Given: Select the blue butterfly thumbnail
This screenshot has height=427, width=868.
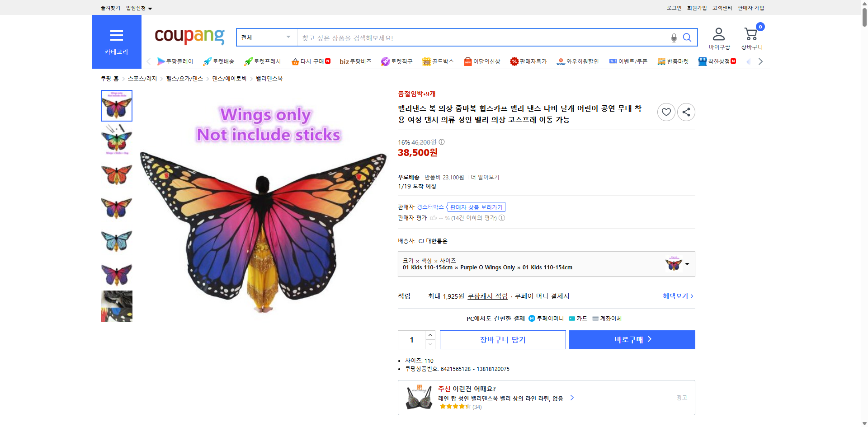Looking at the screenshot, I should (x=116, y=240).
